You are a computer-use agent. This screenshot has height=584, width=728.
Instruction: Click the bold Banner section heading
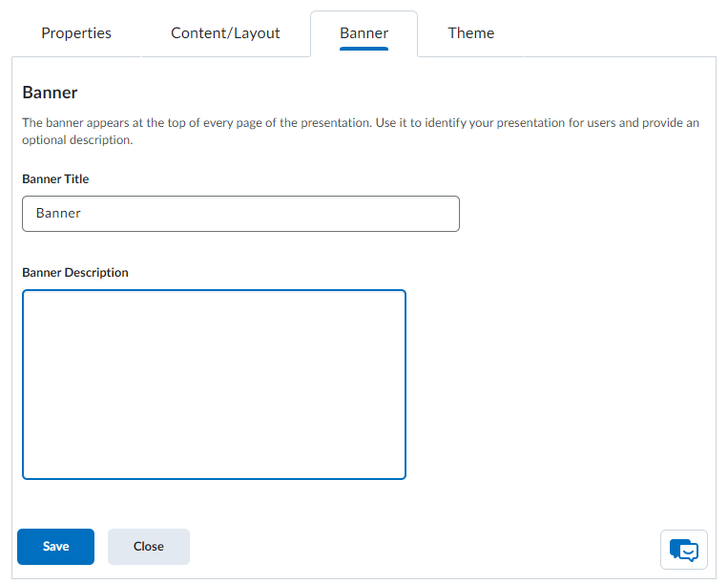tap(50, 93)
